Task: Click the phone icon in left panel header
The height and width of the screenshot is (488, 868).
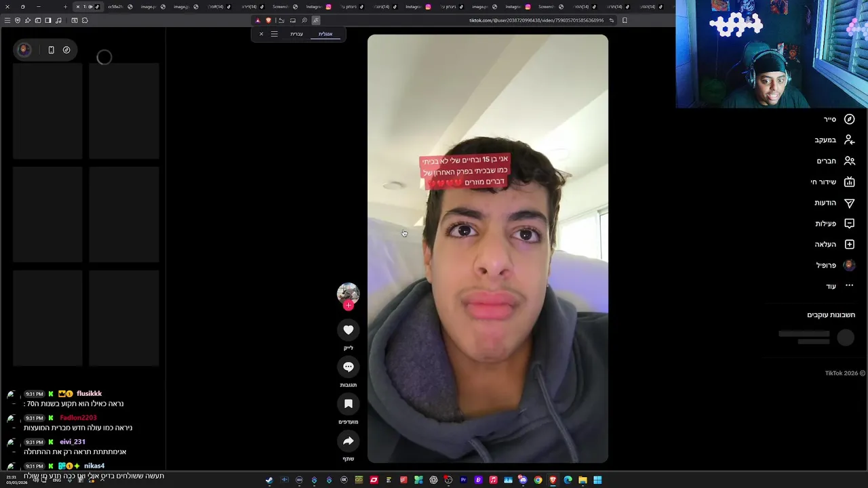Action: 51,49
